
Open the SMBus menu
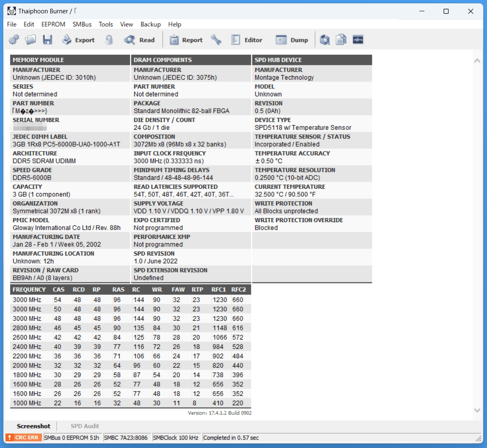[82, 24]
